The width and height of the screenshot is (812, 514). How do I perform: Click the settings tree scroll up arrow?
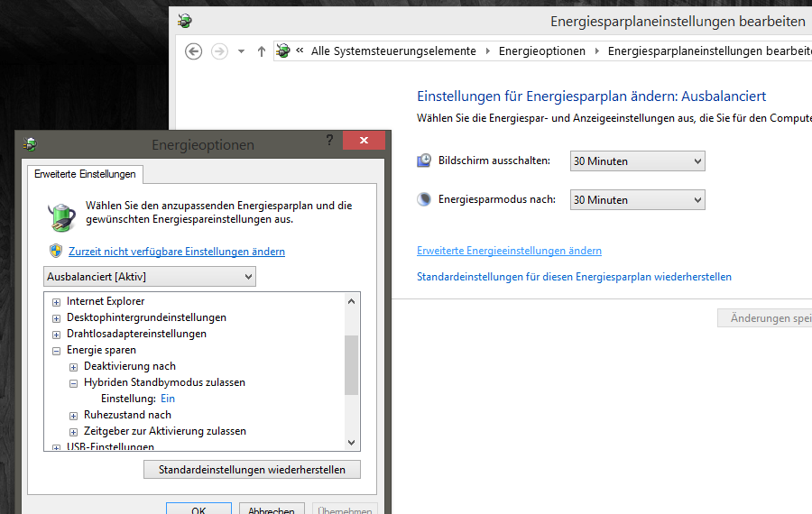point(352,301)
